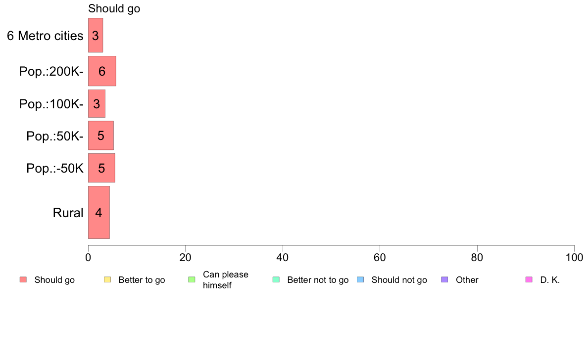
Task: Select the 6 Metro cities bar
Action: point(96,35)
